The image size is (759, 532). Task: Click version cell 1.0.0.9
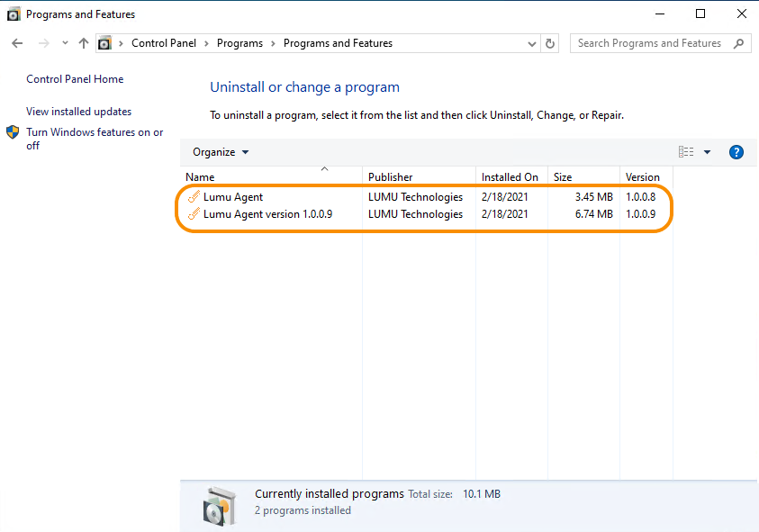[x=640, y=214]
